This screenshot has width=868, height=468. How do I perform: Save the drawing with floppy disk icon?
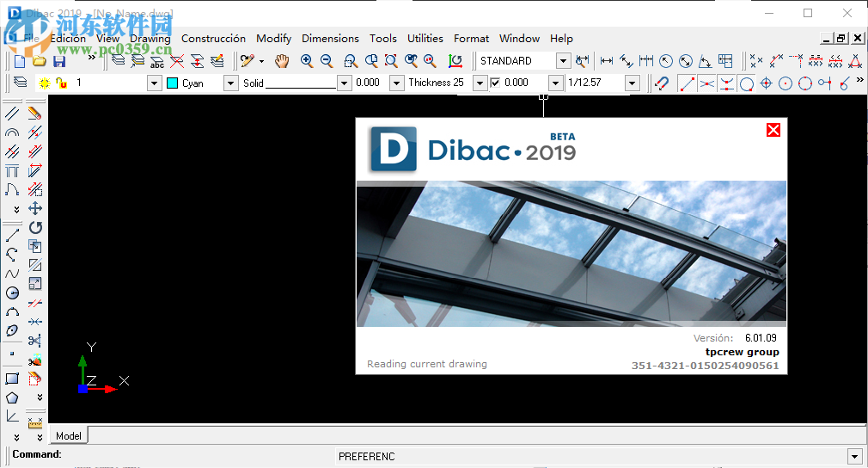pos(58,61)
